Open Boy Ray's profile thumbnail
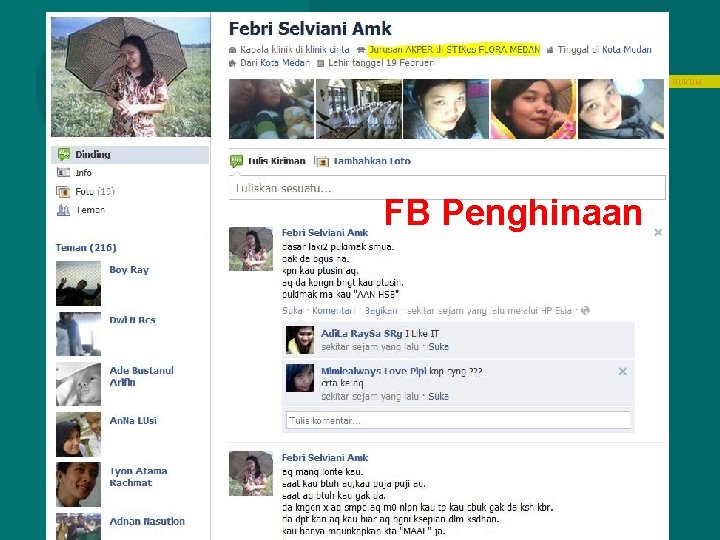720x540 pixels. pyautogui.click(x=79, y=284)
